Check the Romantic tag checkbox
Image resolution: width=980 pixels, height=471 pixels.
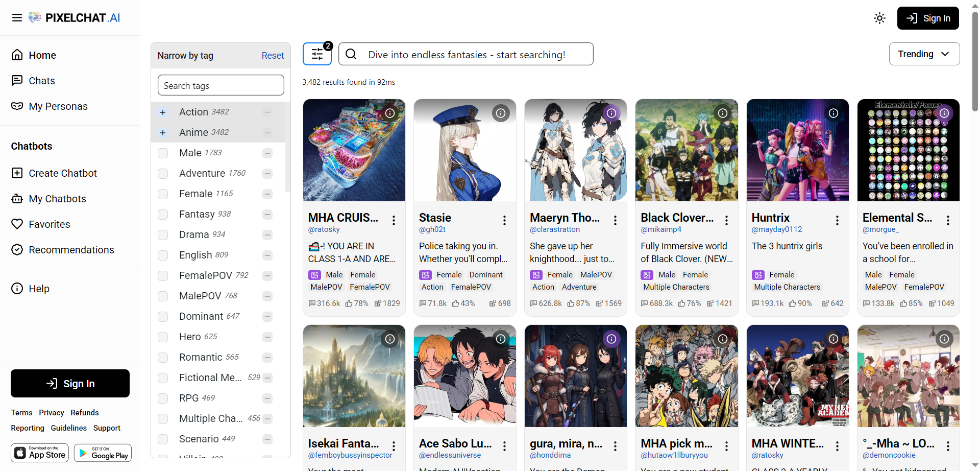[163, 358]
